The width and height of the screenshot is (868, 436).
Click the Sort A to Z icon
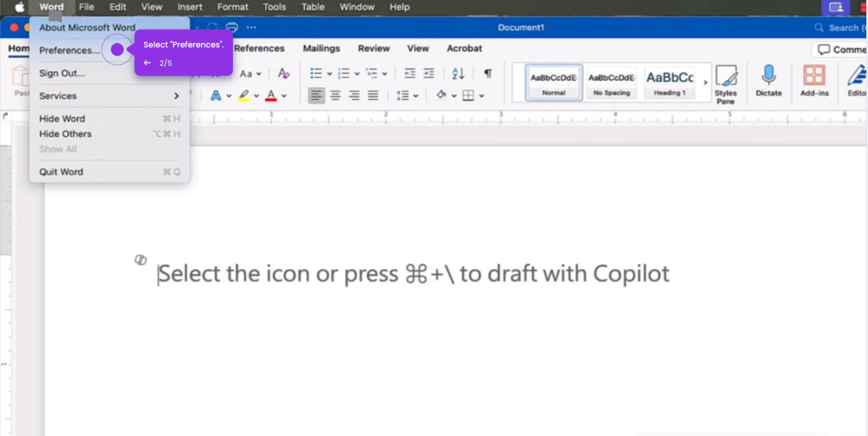458,73
